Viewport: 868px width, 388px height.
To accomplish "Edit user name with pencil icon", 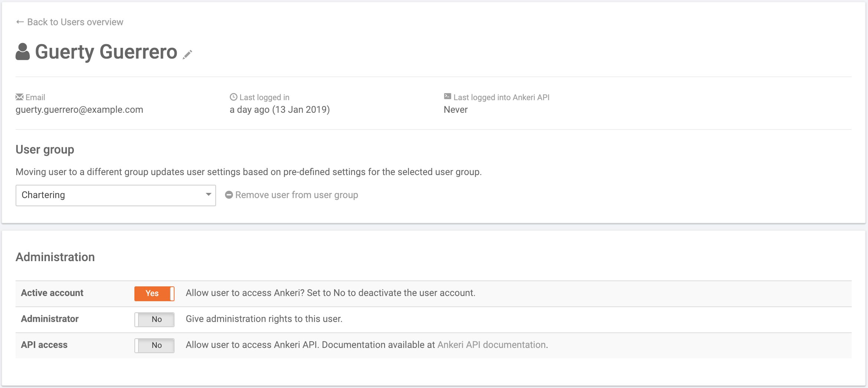I will click(187, 55).
